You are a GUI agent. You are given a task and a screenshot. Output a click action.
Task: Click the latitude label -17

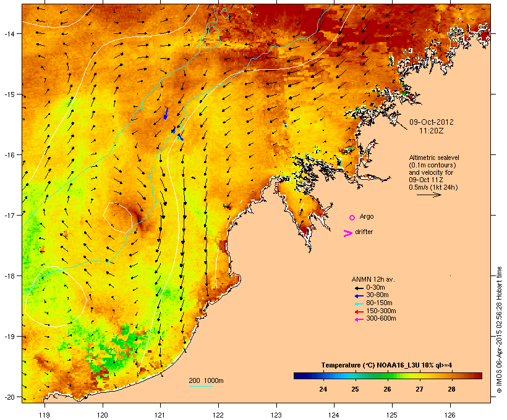9,216
